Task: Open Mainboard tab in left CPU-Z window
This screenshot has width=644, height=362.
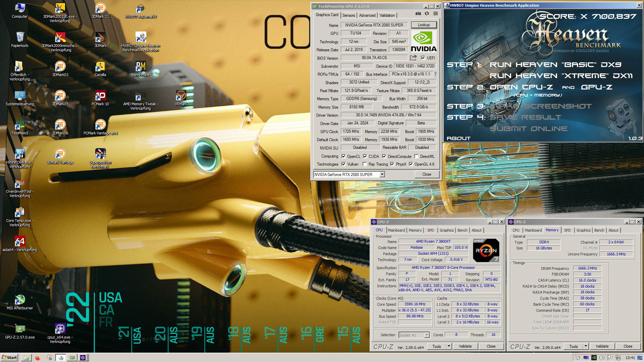Action: [396, 230]
